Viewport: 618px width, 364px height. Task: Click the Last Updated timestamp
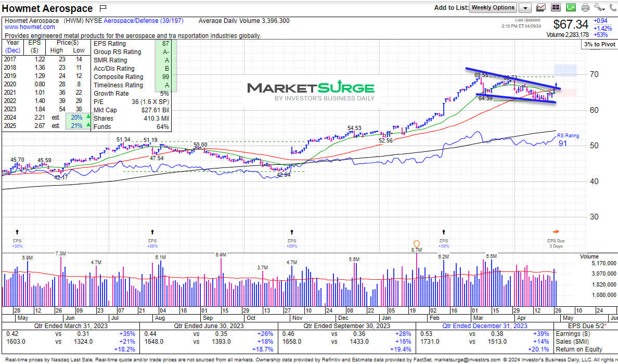[521, 23]
